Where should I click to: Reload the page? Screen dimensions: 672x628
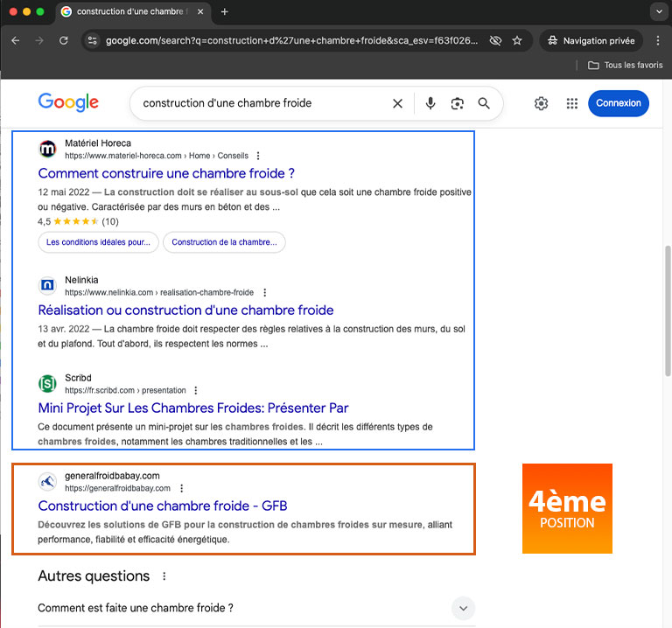click(63, 40)
